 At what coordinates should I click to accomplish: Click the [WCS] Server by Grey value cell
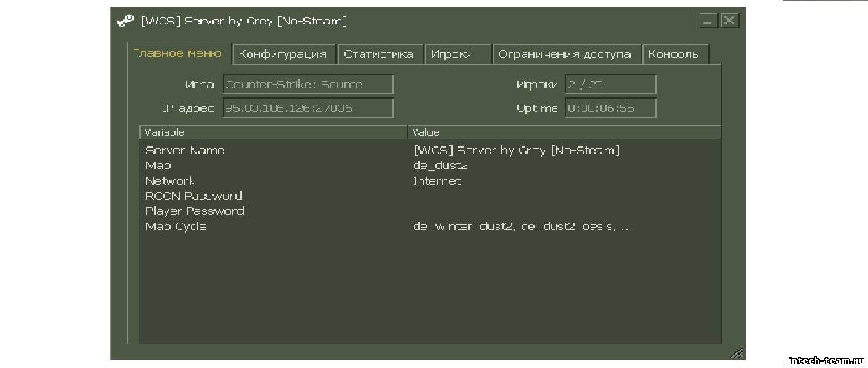tap(516, 151)
